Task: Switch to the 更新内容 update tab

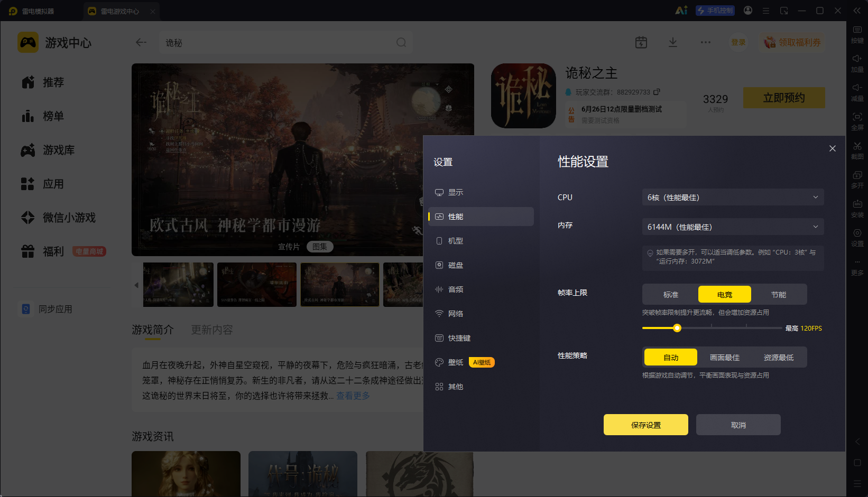Action: pyautogui.click(x=211, y=330)
